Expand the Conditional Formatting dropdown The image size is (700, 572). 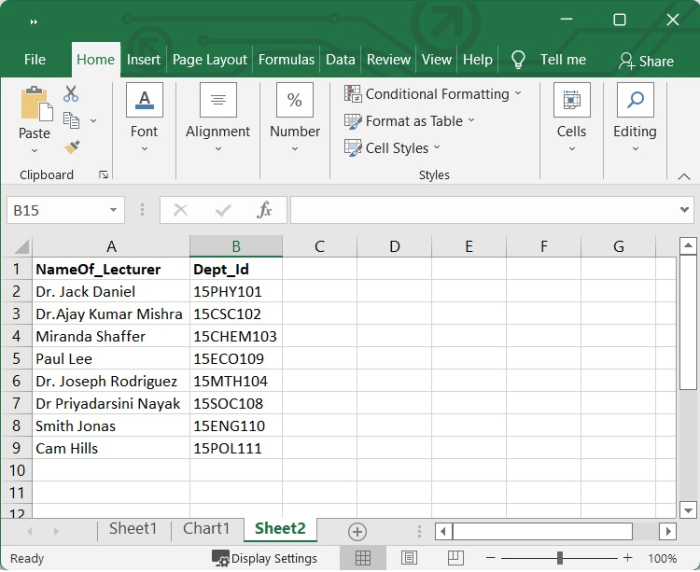tap(517, 94)
